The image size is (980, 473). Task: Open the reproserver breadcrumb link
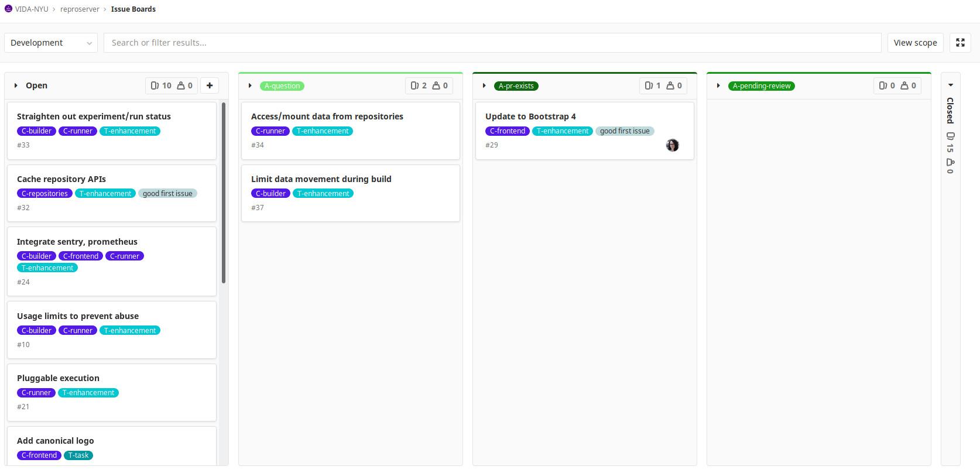click(x=80, y=9)
